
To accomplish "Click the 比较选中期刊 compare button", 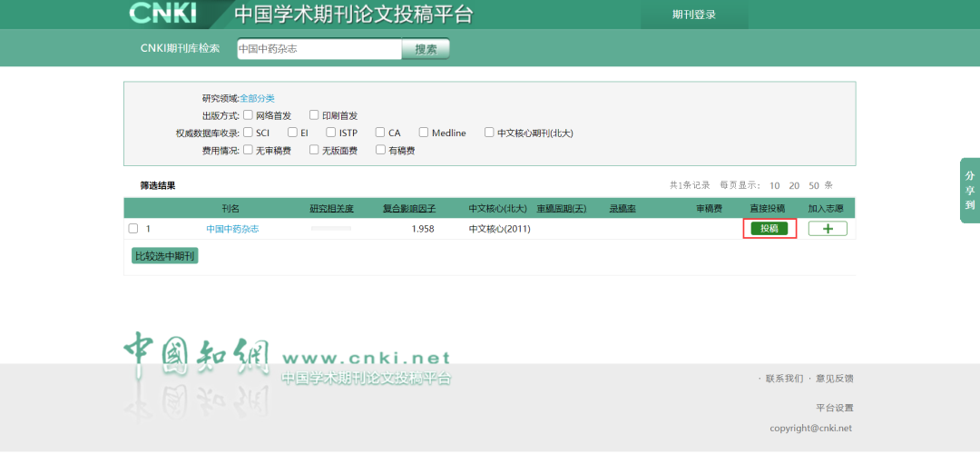I will (x=165, y=256).
